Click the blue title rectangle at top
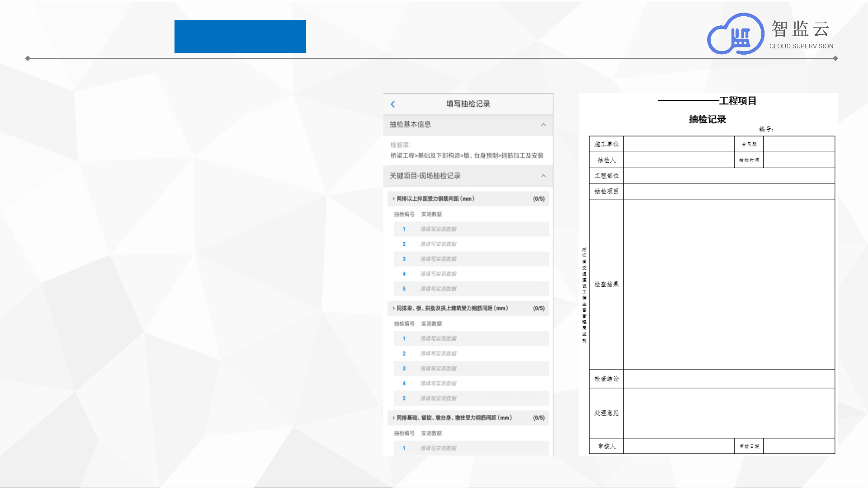This screenshot has width=868, height=488. pyautogui.click(x=240, y=36)
